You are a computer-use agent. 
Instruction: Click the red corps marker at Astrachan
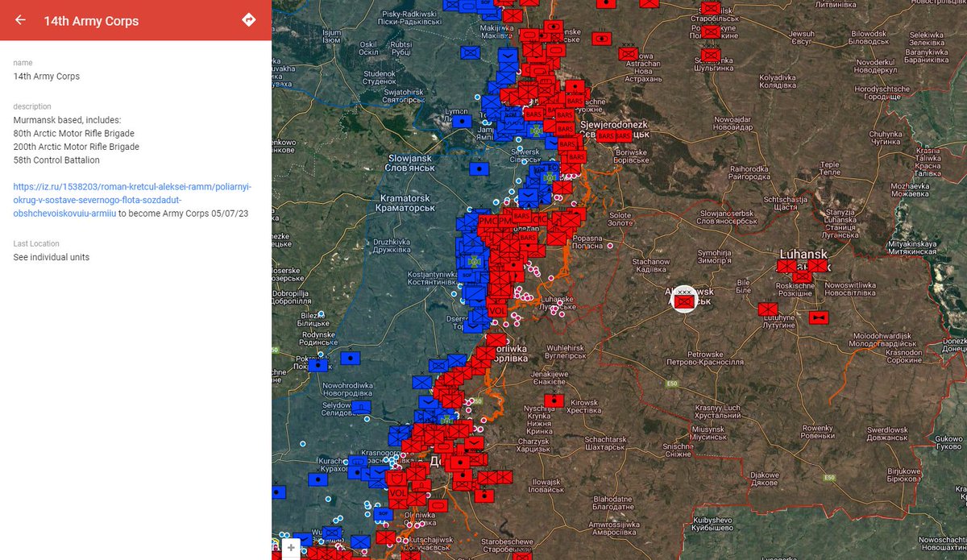coord(630,54)
